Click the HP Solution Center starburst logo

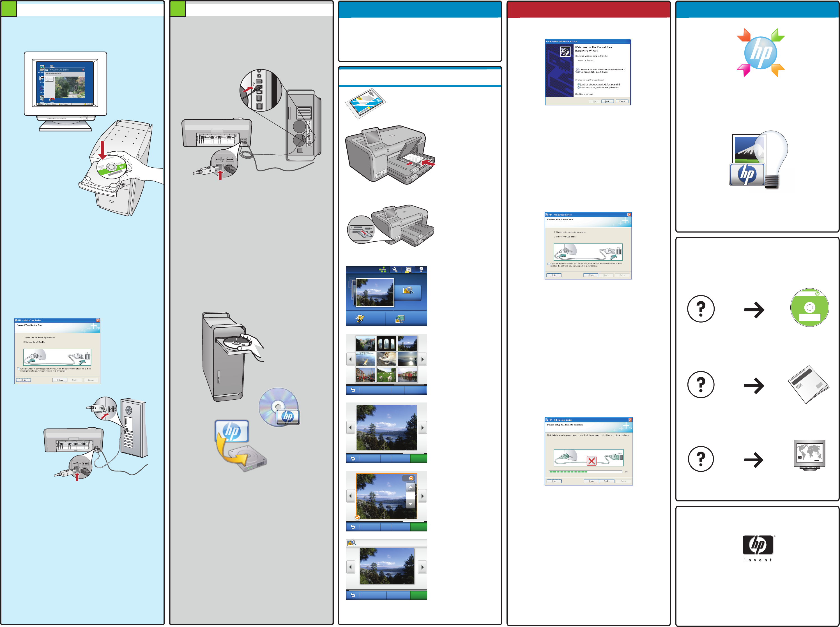(x=760, y=53)
